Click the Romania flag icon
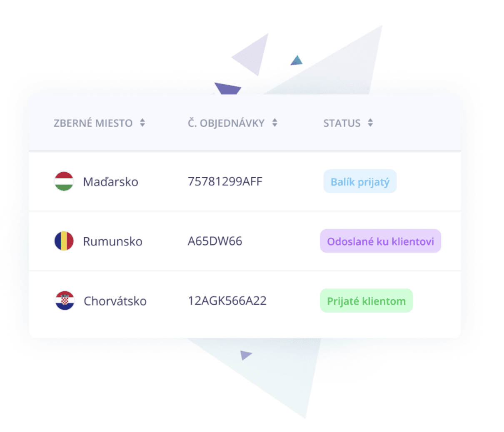The width and height of the screenshot is (504, 432). pos(64,241)
